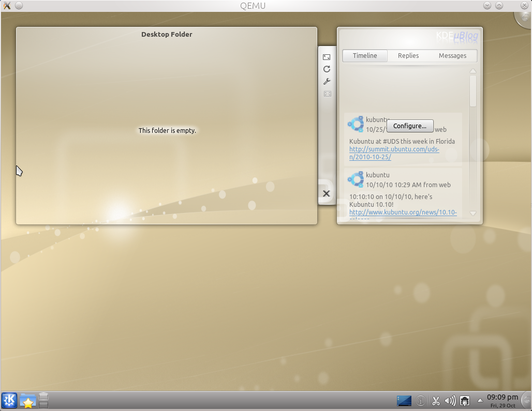Click the text '10:10:10 on 10/10/10, here's'

click(391, 196)
